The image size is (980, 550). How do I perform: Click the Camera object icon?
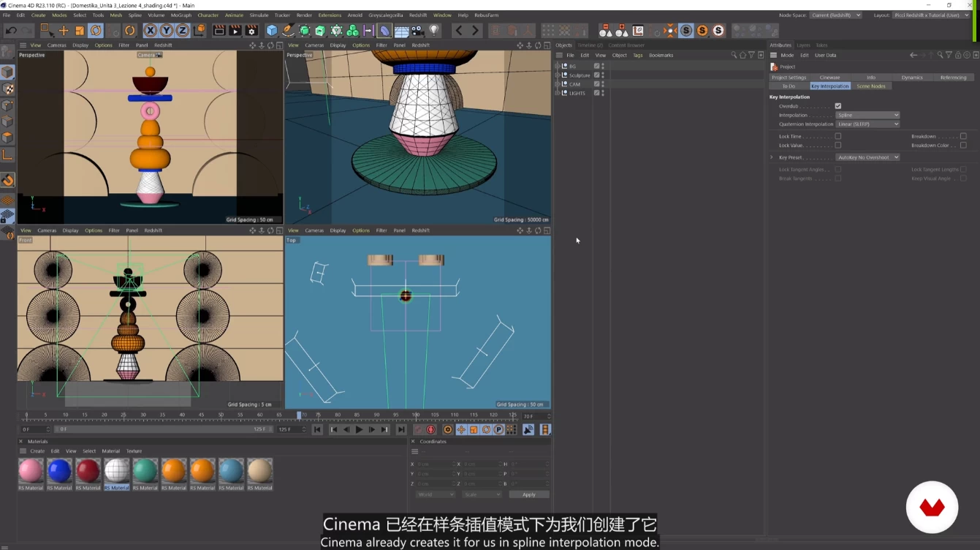click(418, 31)
